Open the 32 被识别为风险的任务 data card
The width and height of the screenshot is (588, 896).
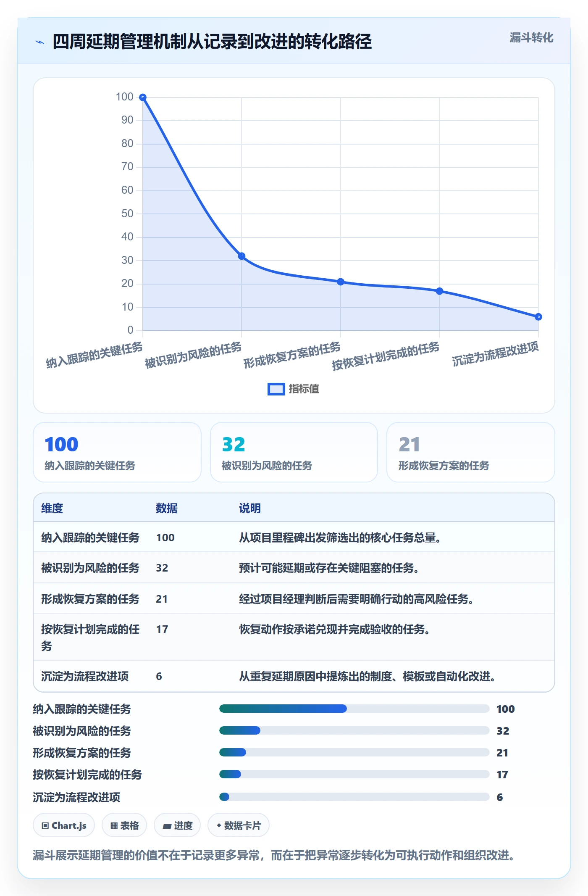point(294,452)
